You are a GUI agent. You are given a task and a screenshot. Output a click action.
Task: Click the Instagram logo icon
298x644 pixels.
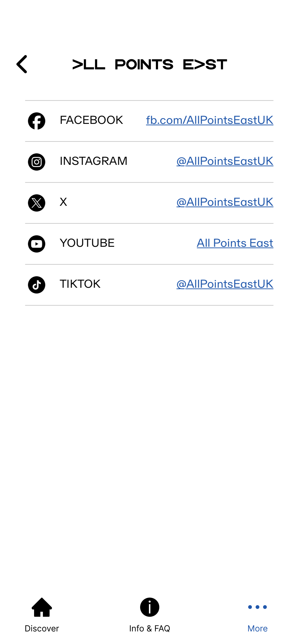[36, 162]
